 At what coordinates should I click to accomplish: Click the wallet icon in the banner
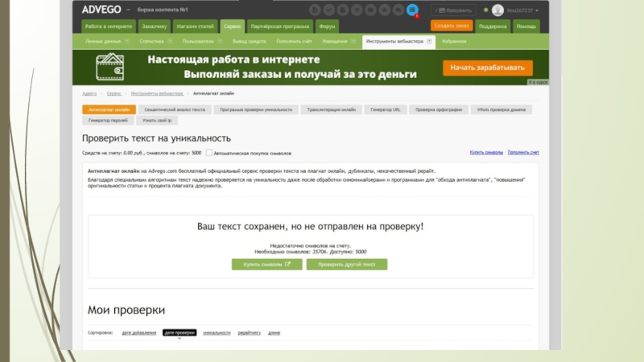point(109,67)
